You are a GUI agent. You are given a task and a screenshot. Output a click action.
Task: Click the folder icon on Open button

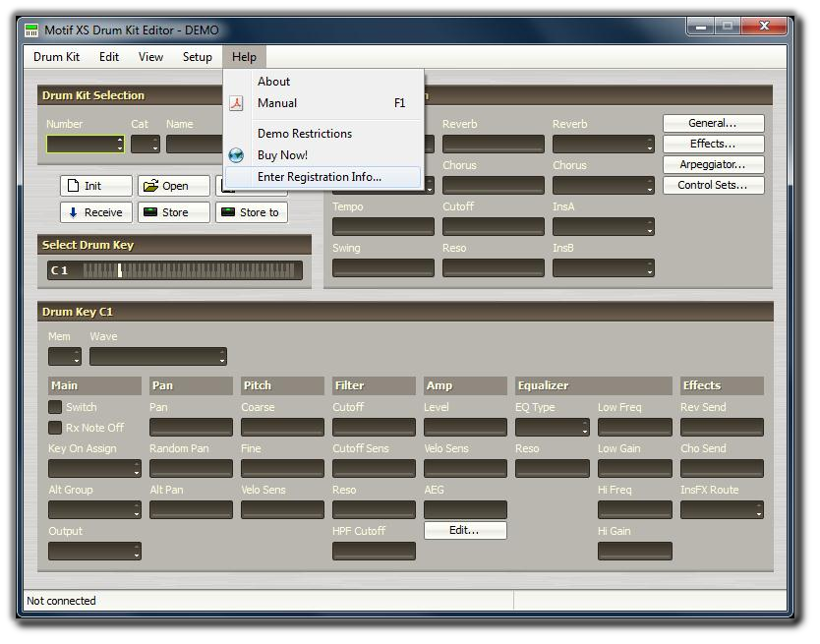click(x=150, y=186)
